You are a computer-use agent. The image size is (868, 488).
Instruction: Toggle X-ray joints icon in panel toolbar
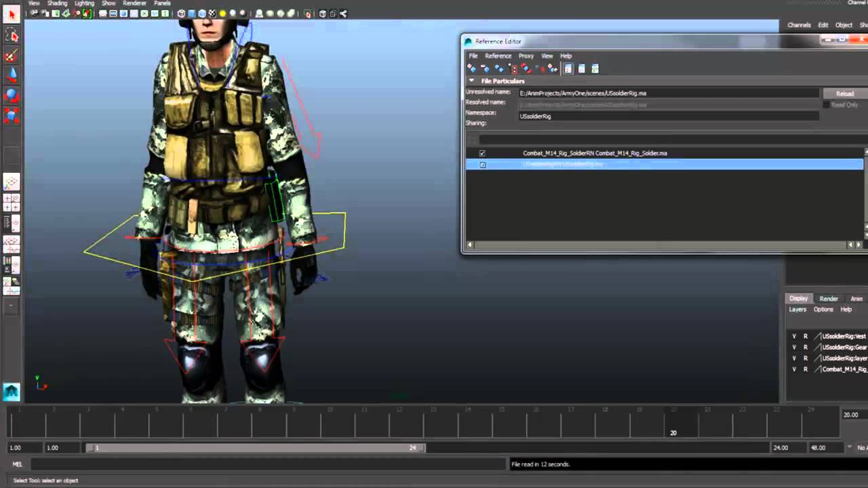point(343,14)
